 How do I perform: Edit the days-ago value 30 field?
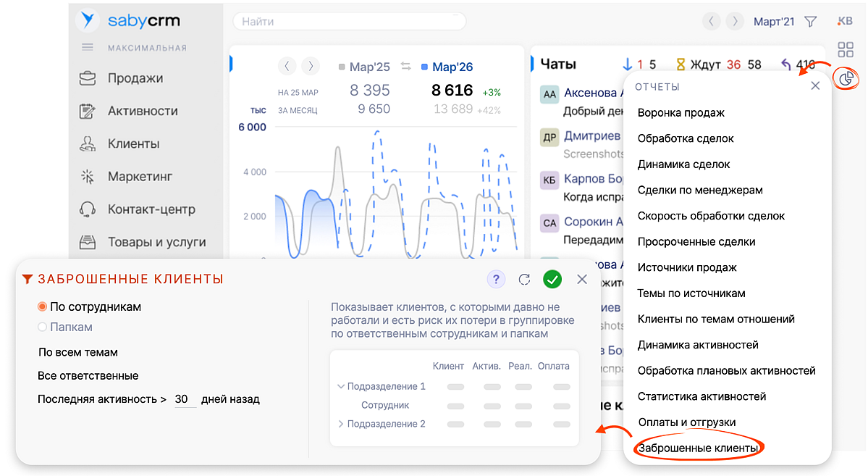point(182,399)
